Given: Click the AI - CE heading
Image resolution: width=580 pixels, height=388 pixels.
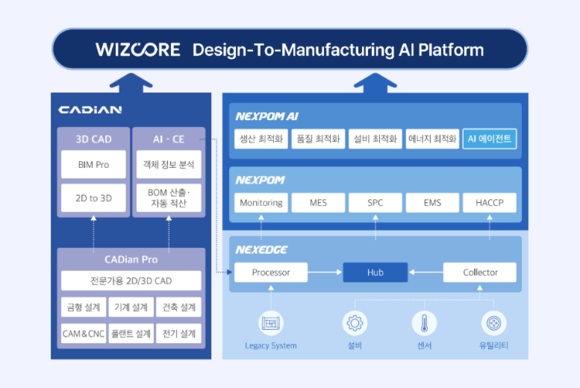Looking at the screenshot, I should click(169, 139).
